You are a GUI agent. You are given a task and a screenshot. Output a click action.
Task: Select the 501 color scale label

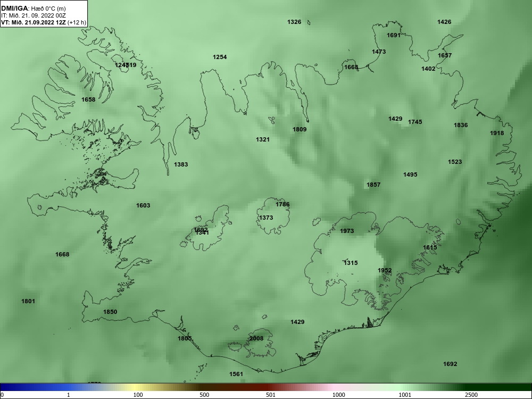[271, 395]
